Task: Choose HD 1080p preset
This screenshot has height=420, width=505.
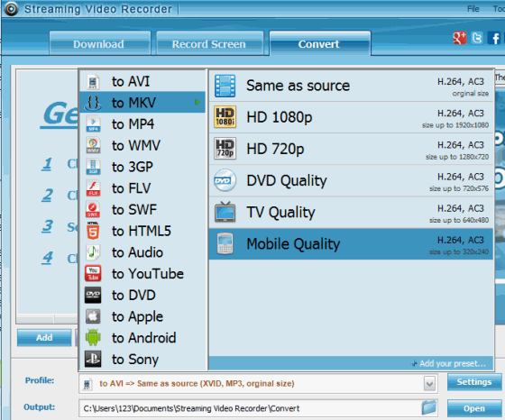Action: pos(351,117)
